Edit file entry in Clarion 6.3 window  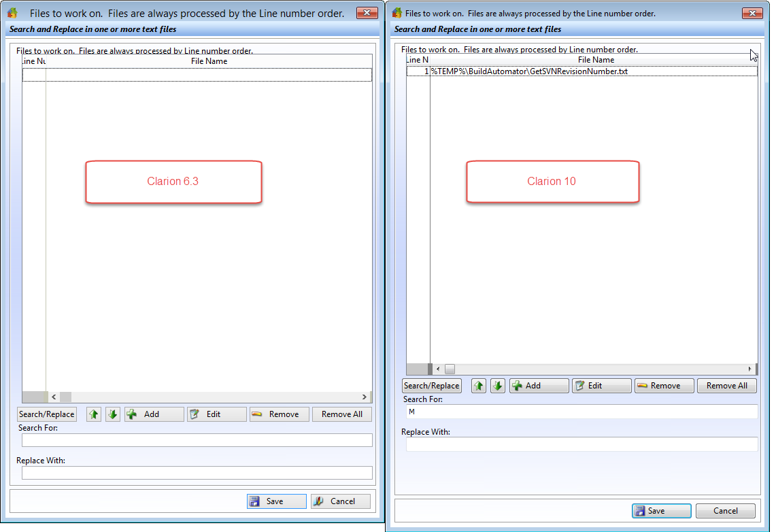coord(217,414)
